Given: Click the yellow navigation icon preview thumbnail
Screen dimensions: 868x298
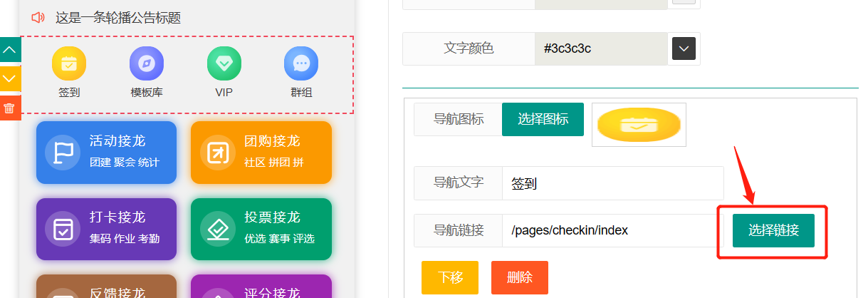Looking at the screenshot, I should pyautogui.click(x=639, y=125).
